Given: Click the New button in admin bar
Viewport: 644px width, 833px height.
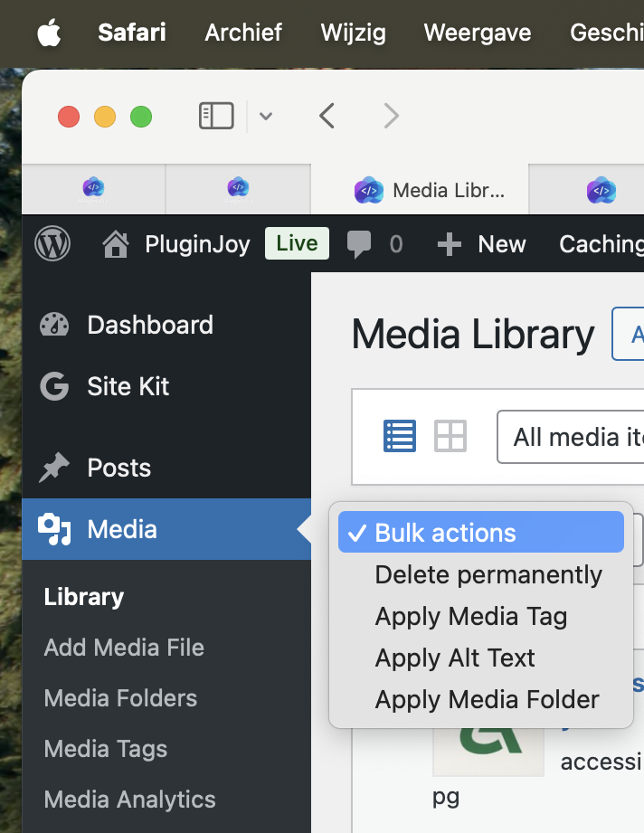Looking at the screenshot, I should (481, 243).
